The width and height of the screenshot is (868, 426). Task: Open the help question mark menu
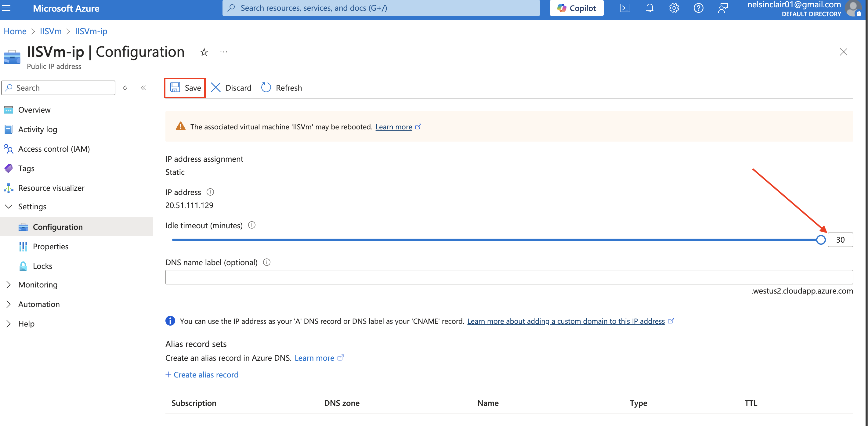click(x=698, y=8)
